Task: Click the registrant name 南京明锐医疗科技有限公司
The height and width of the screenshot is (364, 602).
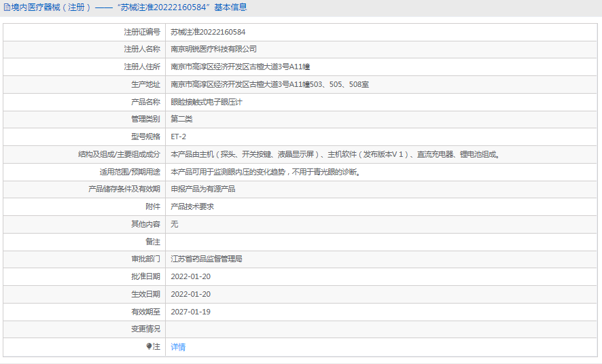Action: [x=214, y=49]
